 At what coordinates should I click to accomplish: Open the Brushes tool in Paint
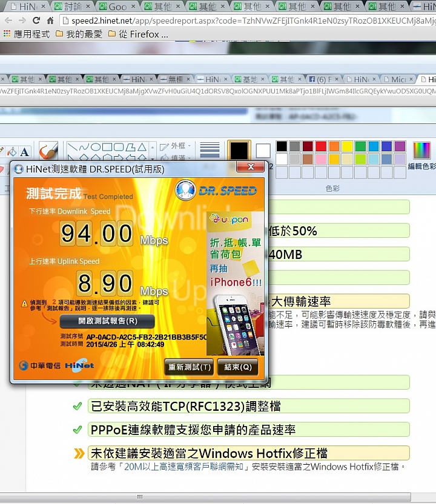point(48,151)
